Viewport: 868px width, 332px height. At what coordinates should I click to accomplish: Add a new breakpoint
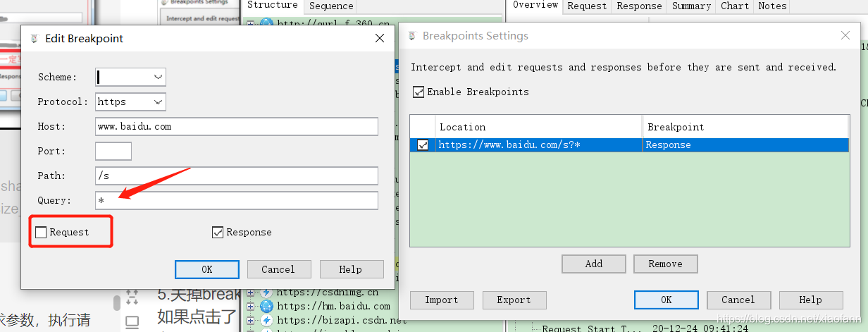coord(594,264)
